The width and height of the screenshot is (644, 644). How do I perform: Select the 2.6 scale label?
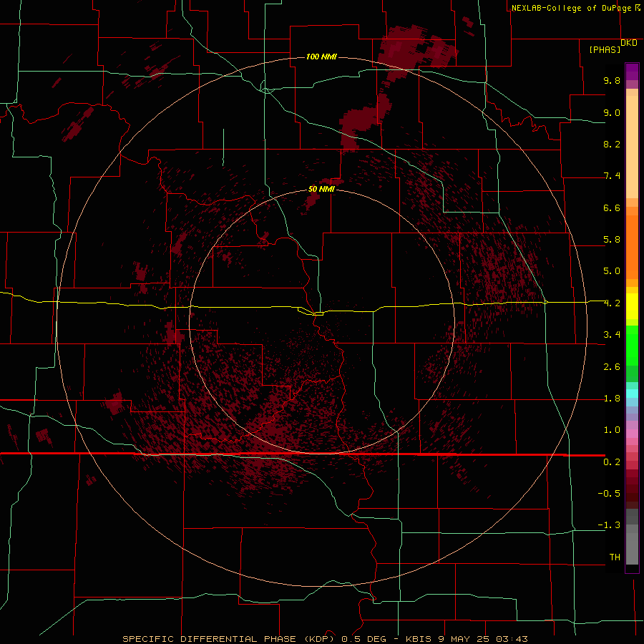click(612, 367)
